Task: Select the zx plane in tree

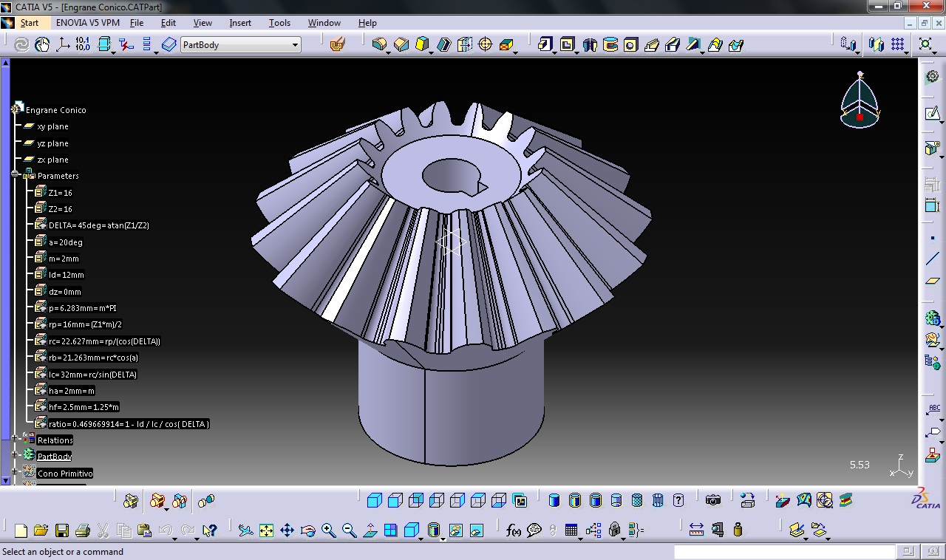Action: tap(52, 160)
